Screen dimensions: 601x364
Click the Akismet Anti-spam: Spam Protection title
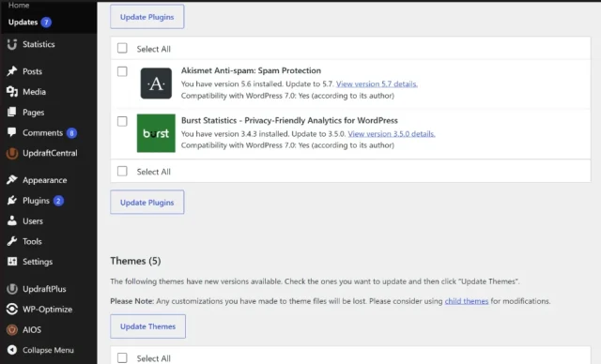tap(251, 70)
